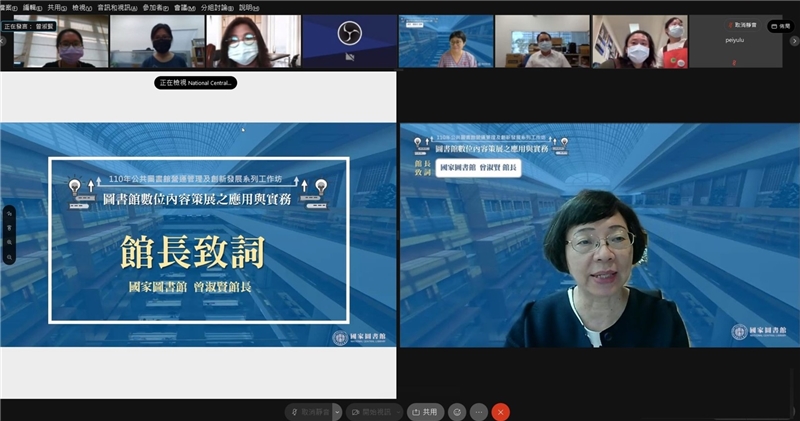Click the muted mic icon on peiyulu tile
800x421 pixels.
[734, 63]
